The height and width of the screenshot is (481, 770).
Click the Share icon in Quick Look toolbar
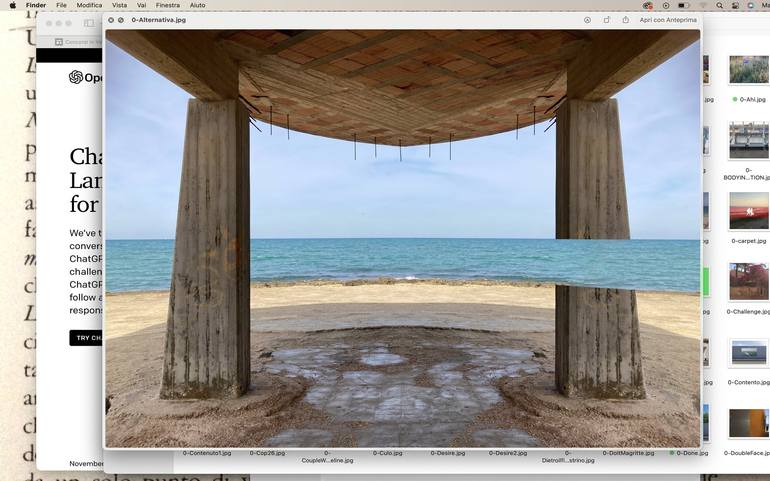point(626,20)
